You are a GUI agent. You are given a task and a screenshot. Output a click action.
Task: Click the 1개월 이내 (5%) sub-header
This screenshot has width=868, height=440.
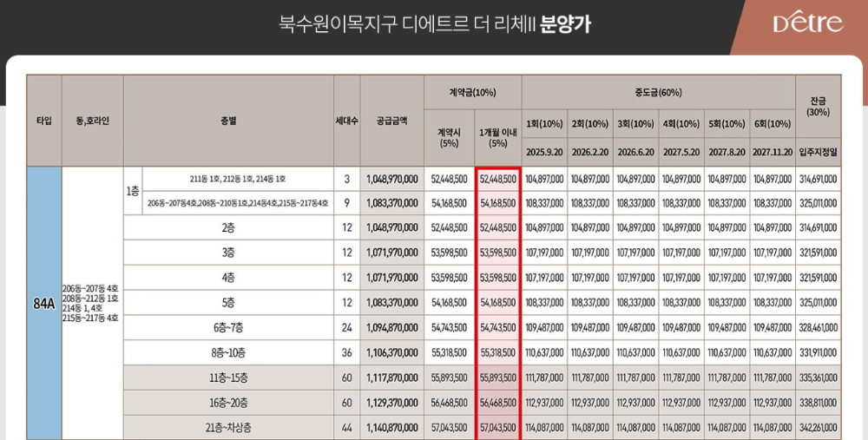497,138
